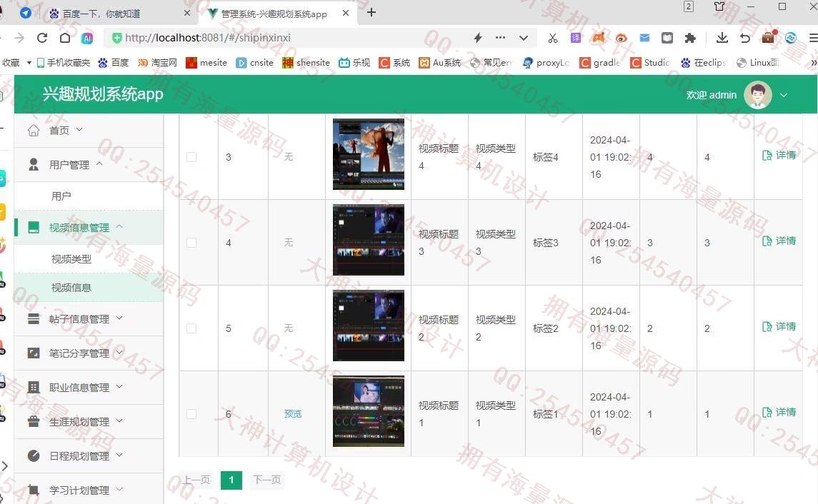Open 详情 for 视频标题 3

pos(779,241)
